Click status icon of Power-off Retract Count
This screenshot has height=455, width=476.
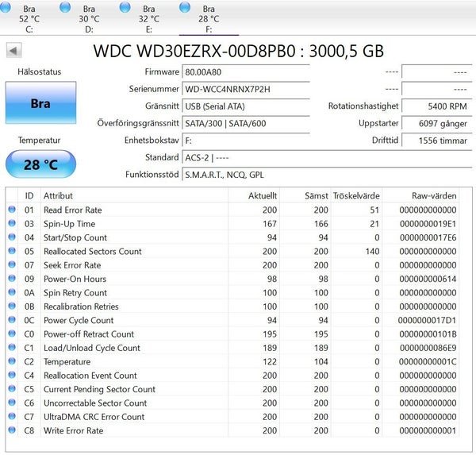(x=12, y=334)
